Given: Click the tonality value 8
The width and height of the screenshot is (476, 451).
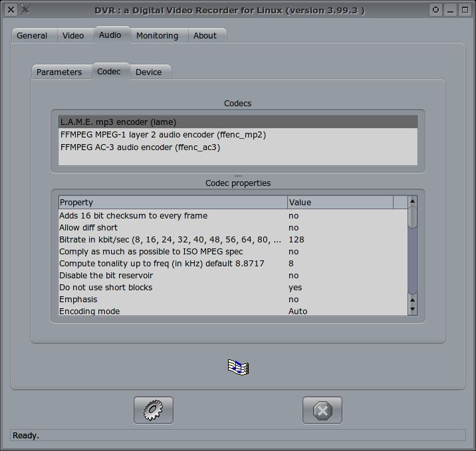Looking at the screenshot, I should click(x=291, y=263).
